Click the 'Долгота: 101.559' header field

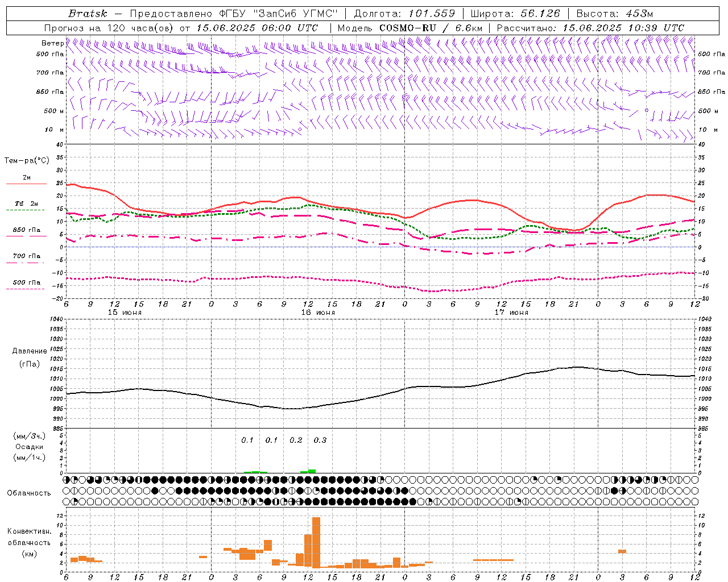tap(404, 14)
